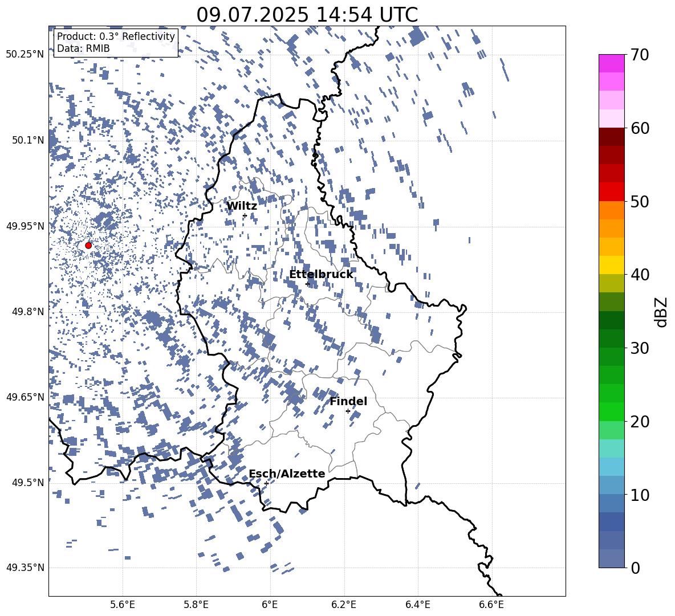
Task: Click the 49.5°N latitude tick label
Action: tap(28, 482)
